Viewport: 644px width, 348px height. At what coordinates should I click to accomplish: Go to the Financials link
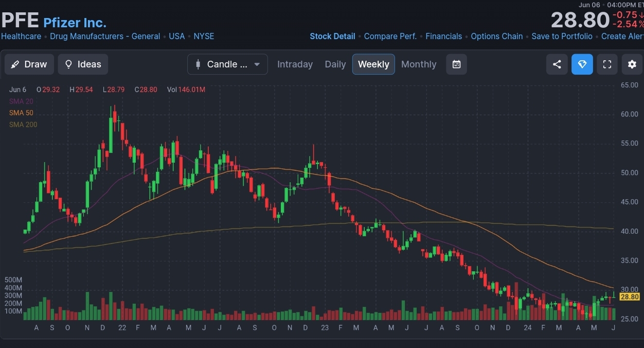(x=444, y=36)
